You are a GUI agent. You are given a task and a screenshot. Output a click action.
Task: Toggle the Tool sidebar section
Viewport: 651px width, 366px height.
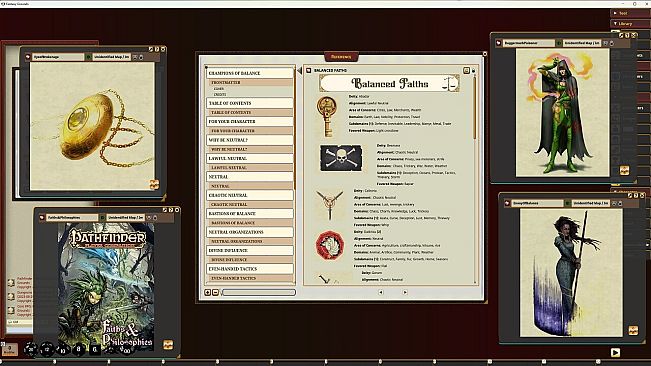(630, 13)
